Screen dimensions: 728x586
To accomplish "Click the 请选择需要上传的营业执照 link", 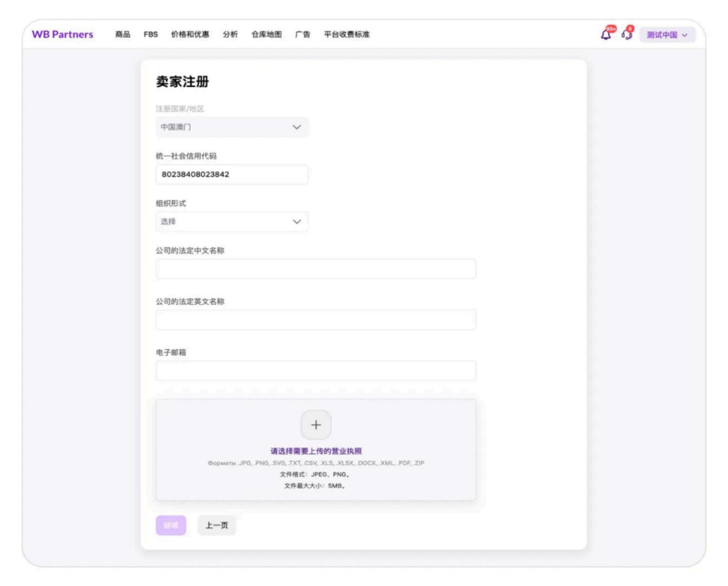I will pos(315,451).
